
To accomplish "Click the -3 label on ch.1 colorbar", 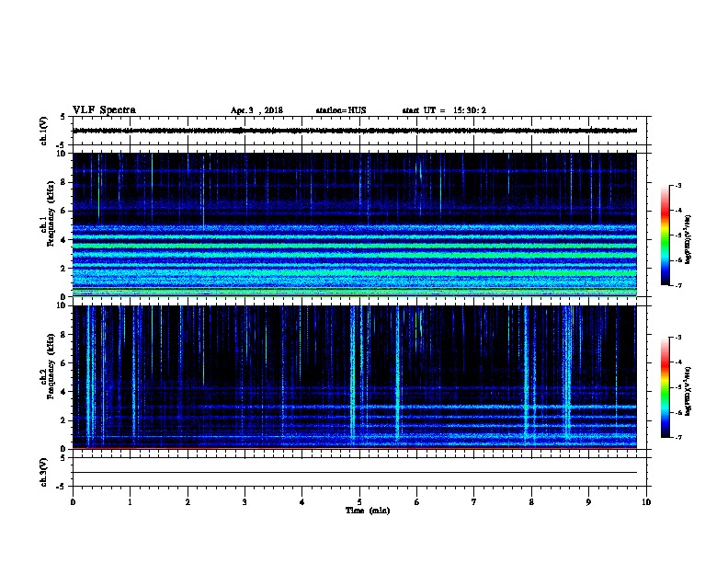I will [x=678, y=185].
